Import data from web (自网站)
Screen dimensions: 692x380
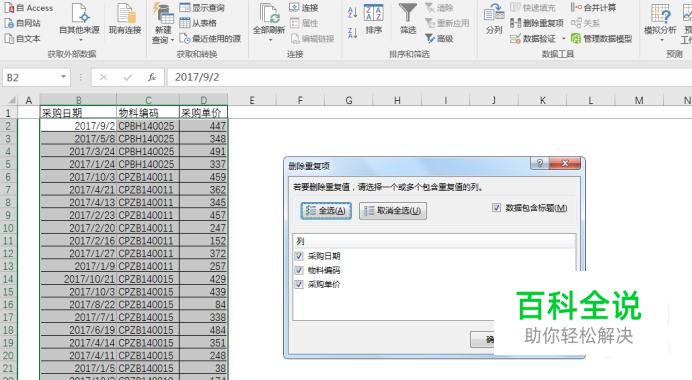(22, 23)
